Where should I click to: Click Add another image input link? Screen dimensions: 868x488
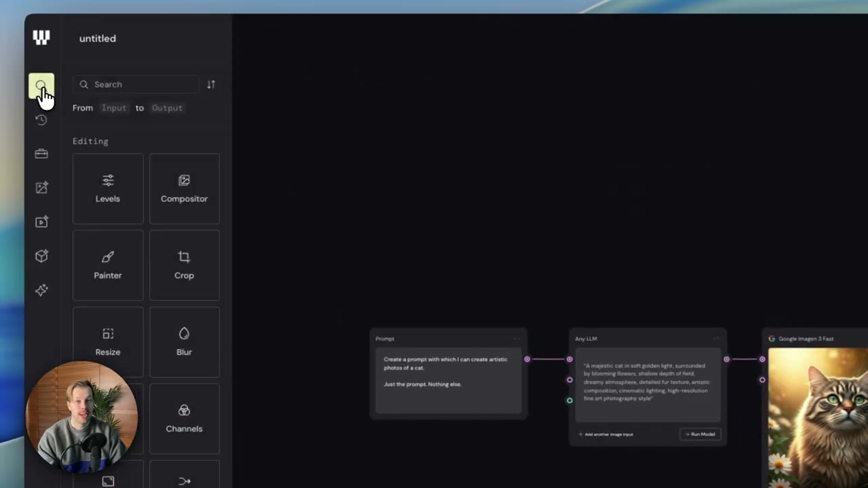click(606, 434)
